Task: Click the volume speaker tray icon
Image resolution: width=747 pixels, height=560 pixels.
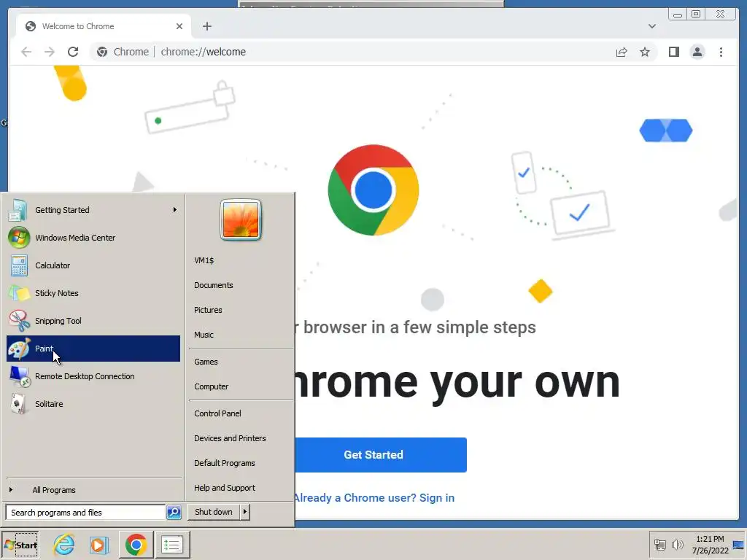Action: 677,544
